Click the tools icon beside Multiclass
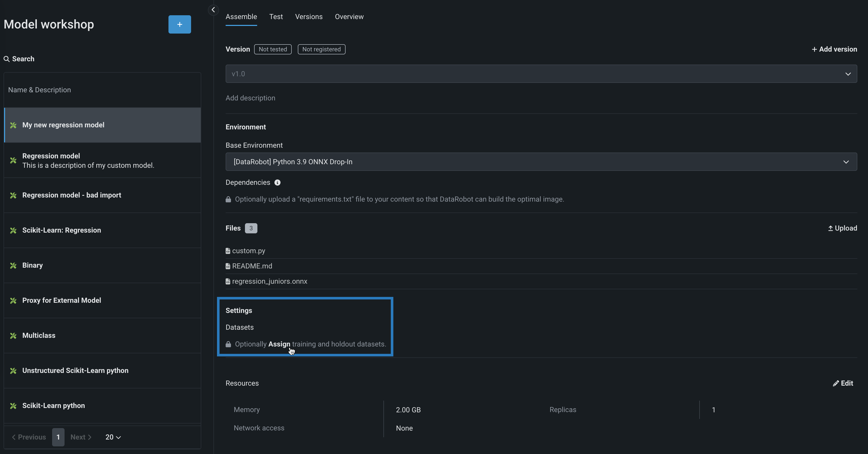The image size is (868, 454). click(x=13, y=335)
